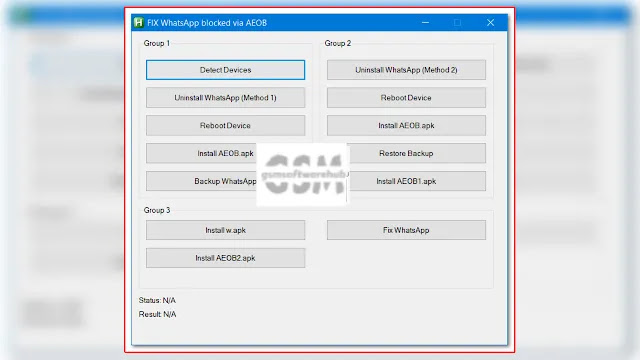Maximize the FIX WhatsApp window

[458, 22]
